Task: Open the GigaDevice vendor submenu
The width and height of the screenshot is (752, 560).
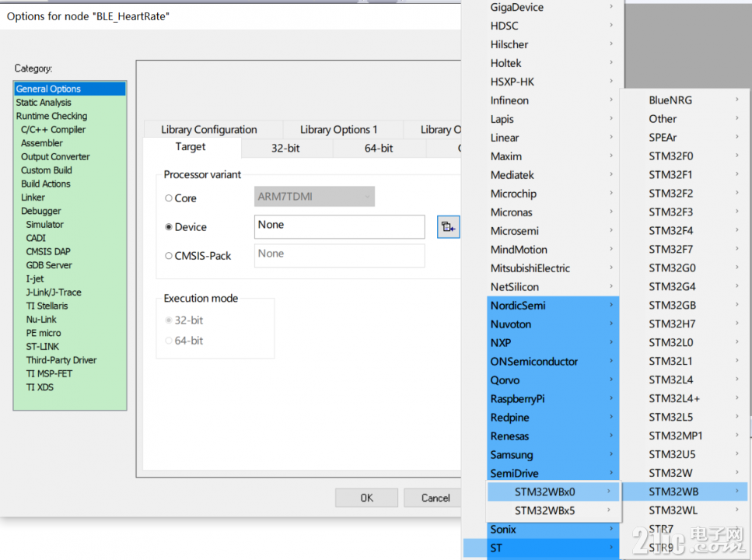Action: tap(553, 7)
